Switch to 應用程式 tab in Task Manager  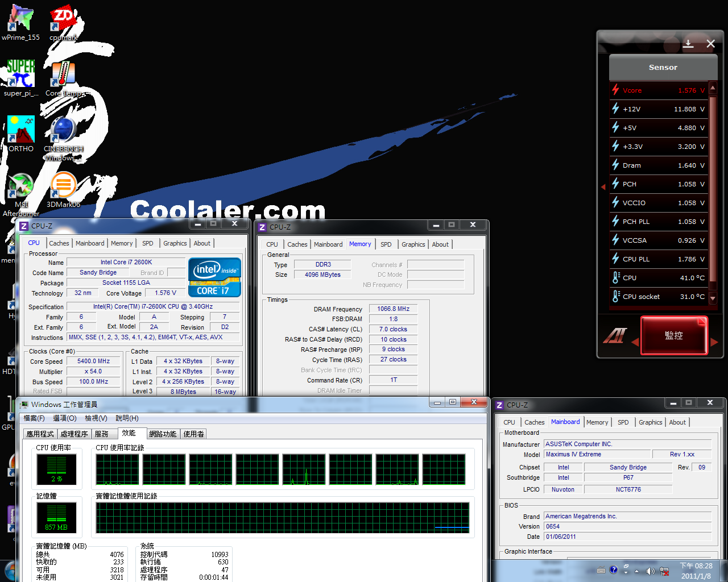point(40,434)
